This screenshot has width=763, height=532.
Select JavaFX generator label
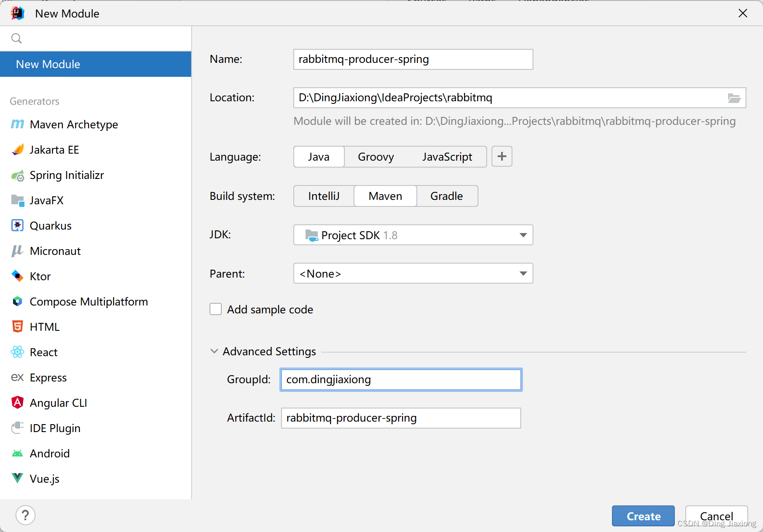47,200
